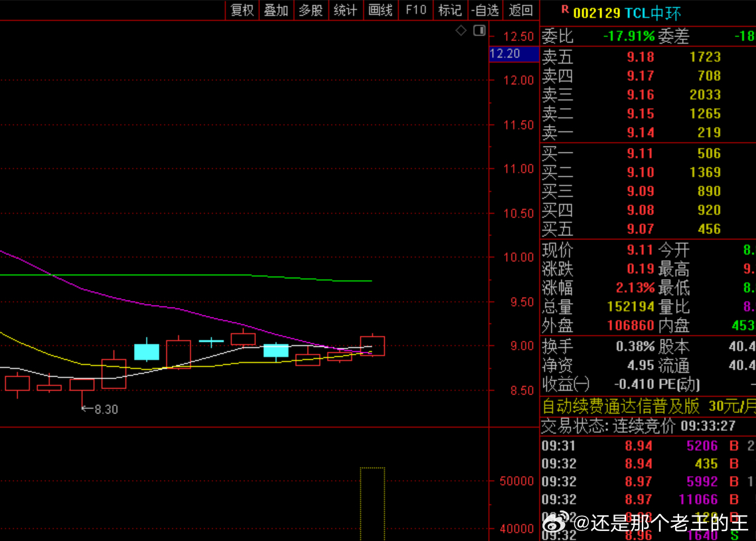This screenshot has height=541, width=756.
Task: Select the 买四 price 9.08
Action: click(641, 210)
